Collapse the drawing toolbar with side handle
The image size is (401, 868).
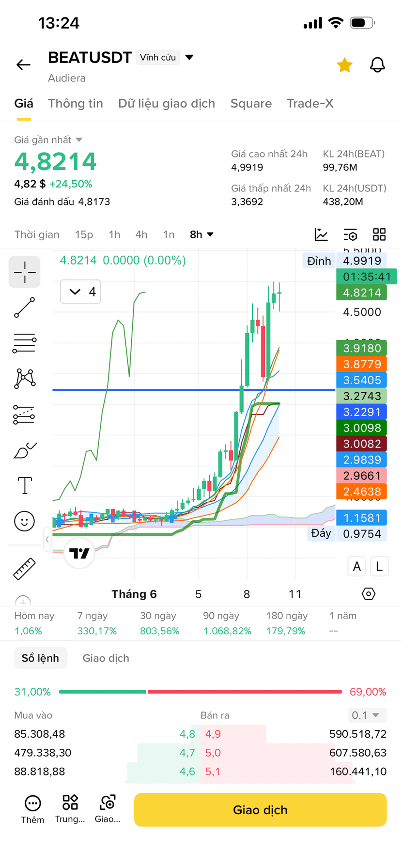(47, 539)
